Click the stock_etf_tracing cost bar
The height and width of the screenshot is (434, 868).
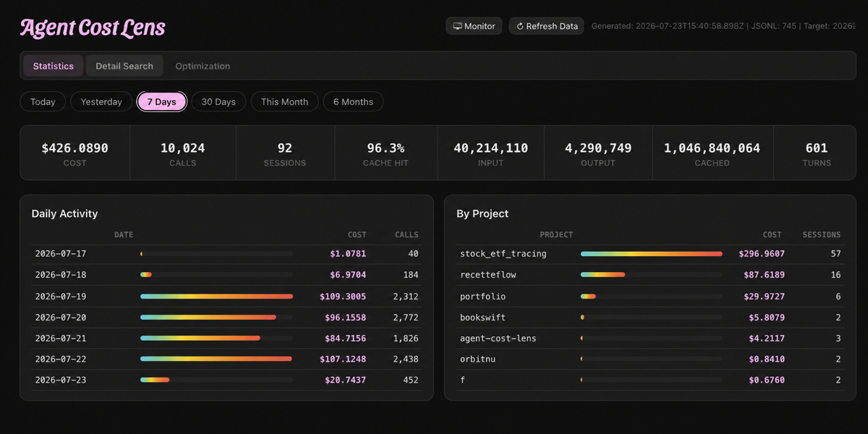(x=651, y=254)
